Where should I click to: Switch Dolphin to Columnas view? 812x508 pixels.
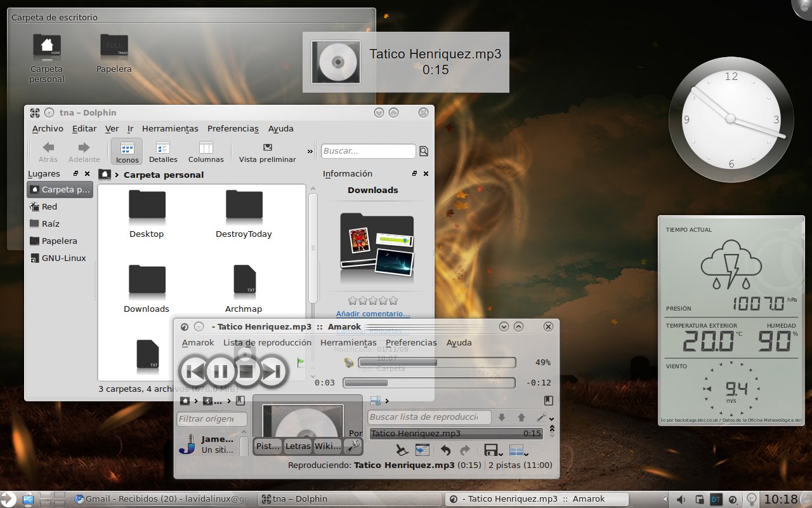(206, 152)
